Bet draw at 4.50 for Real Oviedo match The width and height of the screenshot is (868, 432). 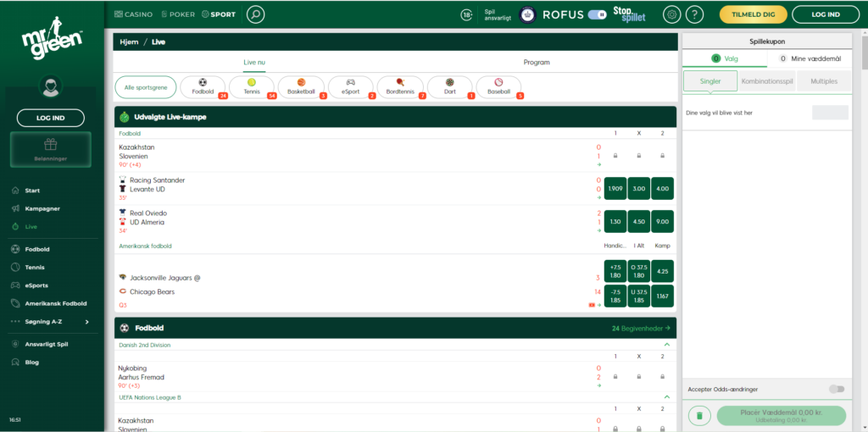(x=639, y=221)
